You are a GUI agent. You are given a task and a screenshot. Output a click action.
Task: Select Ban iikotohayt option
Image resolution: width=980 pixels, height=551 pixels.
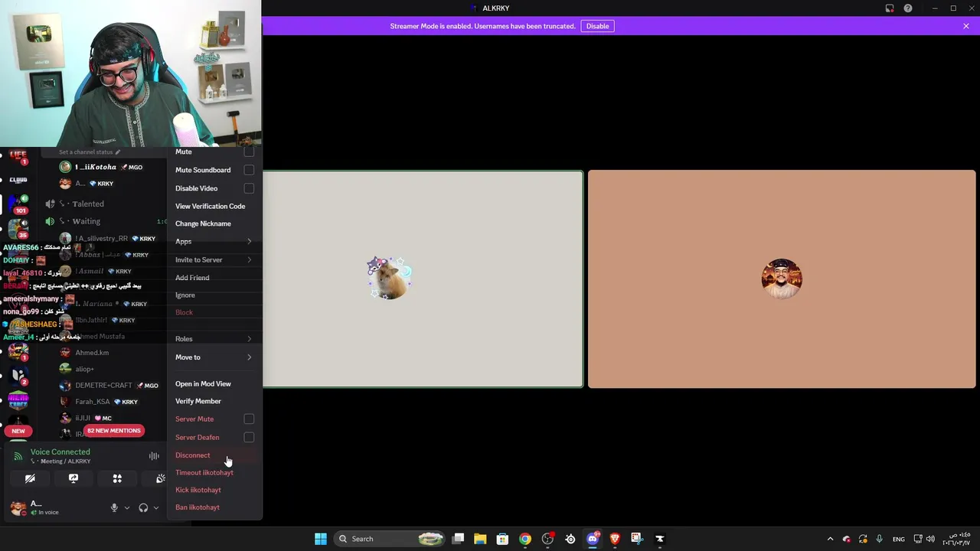click(x=214, y=508)
